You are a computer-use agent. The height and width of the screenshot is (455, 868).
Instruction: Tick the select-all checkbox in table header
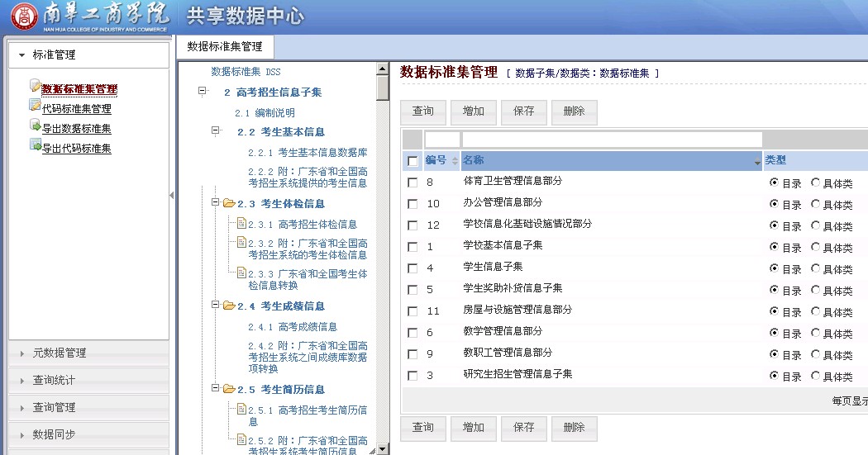pos(413,161)
